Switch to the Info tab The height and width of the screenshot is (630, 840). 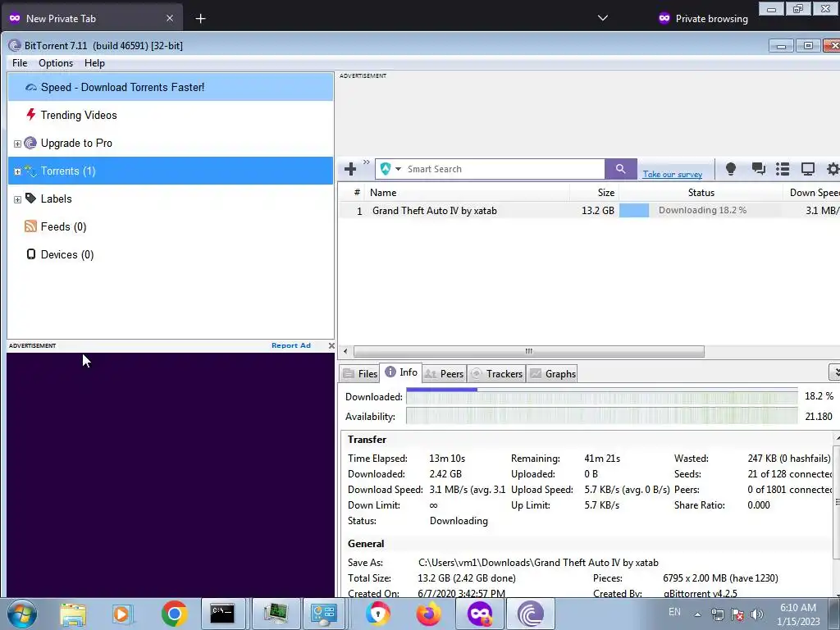[401, 372]
